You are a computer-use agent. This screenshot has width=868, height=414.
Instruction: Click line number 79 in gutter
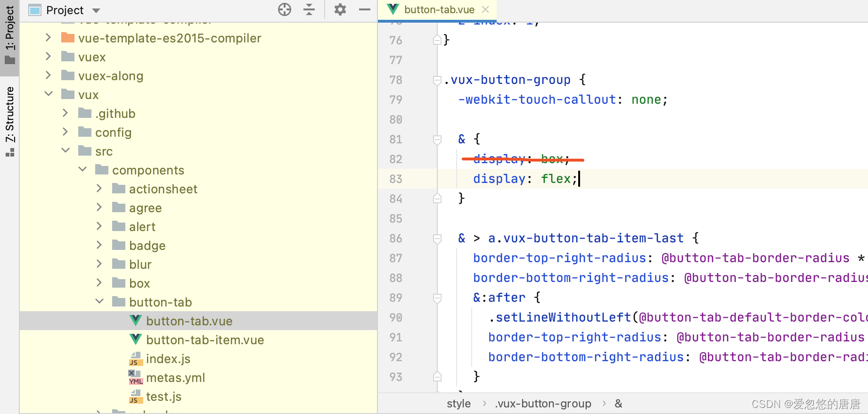click(x=396, y=100)
